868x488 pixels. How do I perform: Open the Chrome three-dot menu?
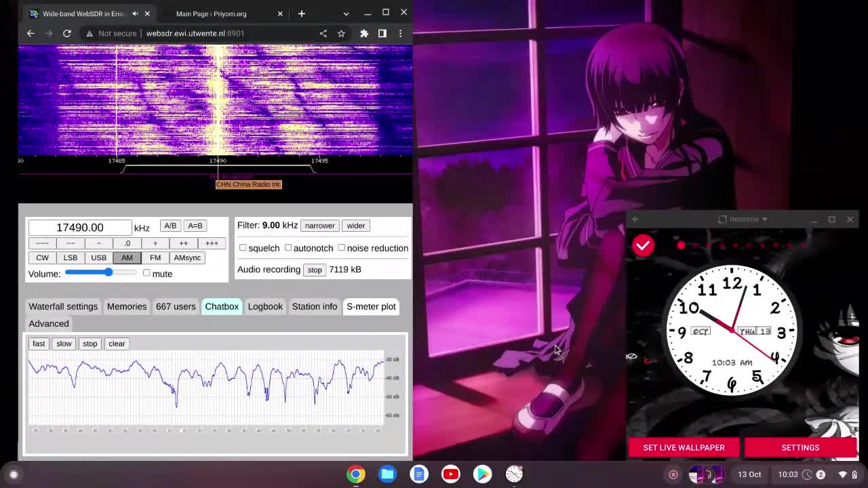400,33
